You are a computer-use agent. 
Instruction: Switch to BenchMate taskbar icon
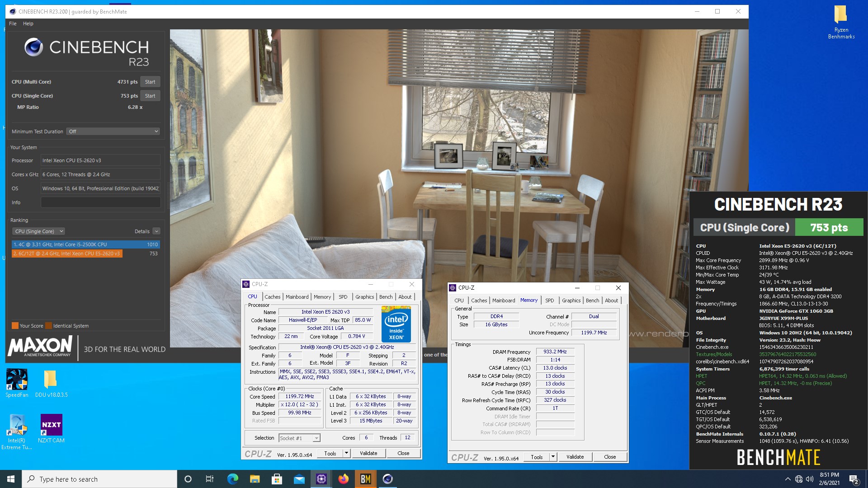click(x=365, y=479)
